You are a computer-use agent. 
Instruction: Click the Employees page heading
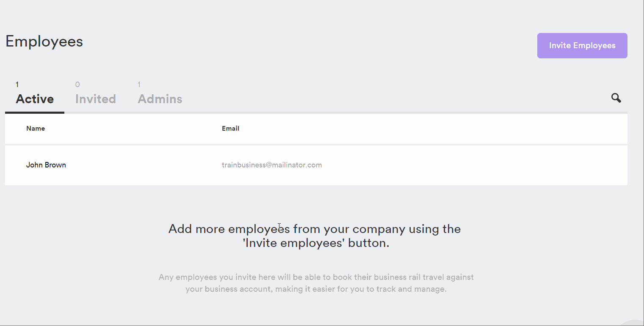44,41
